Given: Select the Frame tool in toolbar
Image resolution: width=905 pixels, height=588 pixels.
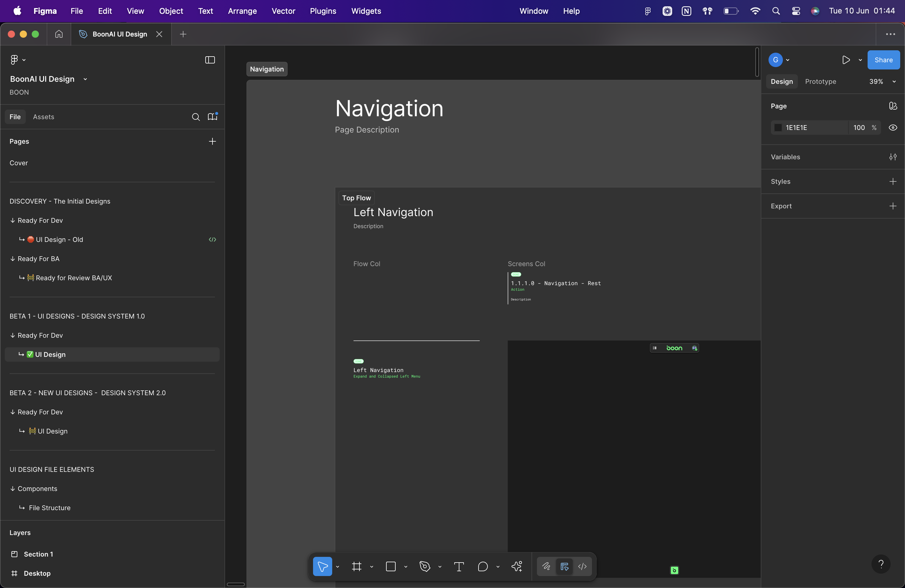Looking at the screenshot, I should [356, 567].
